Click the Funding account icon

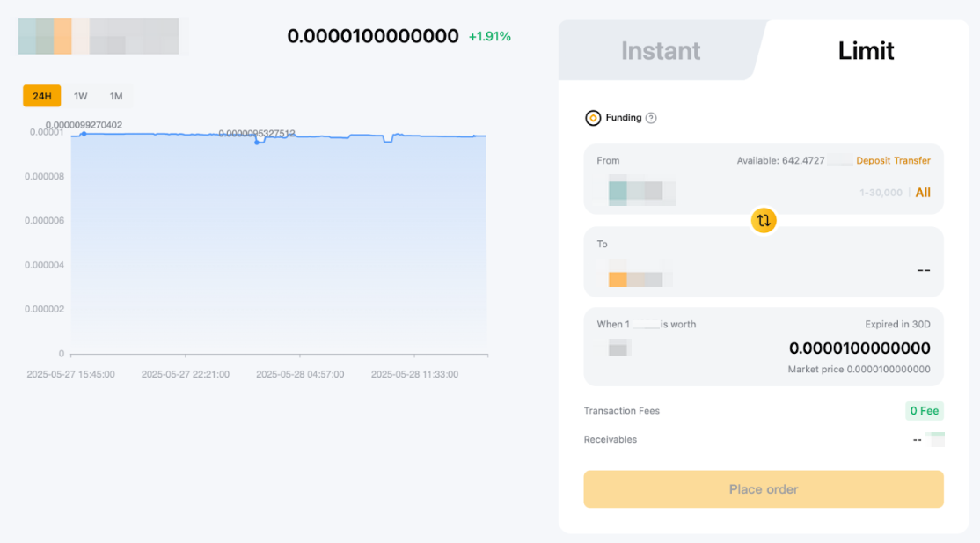point(593,118)
